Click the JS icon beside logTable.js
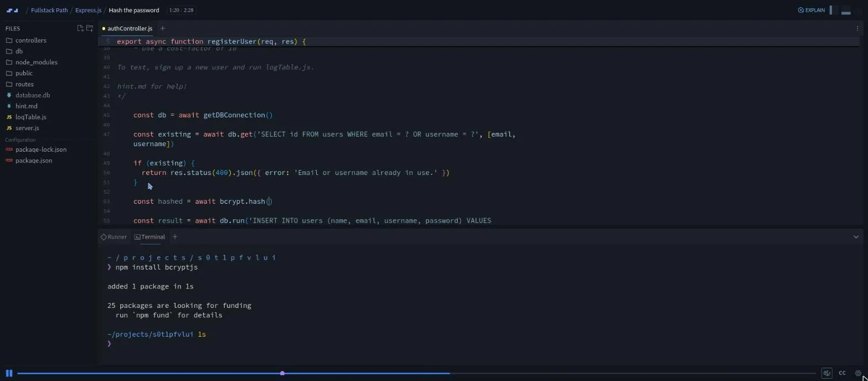This screenshot has width=868, height=381. 9,117
